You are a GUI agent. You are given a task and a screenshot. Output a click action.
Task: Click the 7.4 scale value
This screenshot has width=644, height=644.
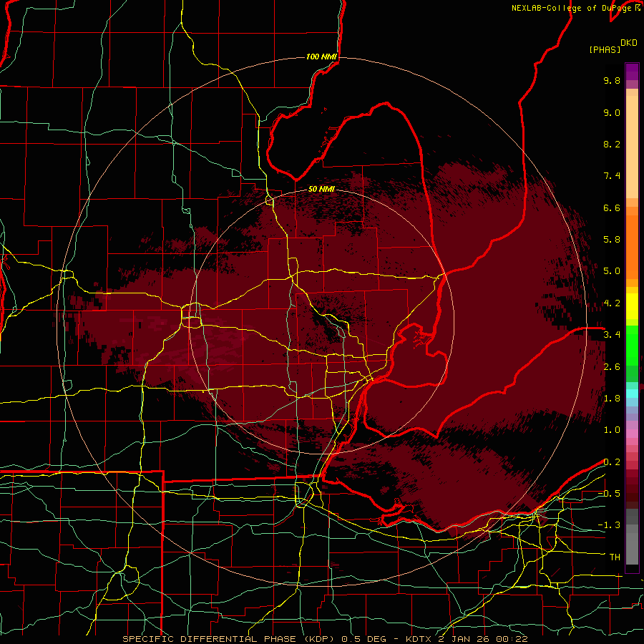tap(612, 176)
